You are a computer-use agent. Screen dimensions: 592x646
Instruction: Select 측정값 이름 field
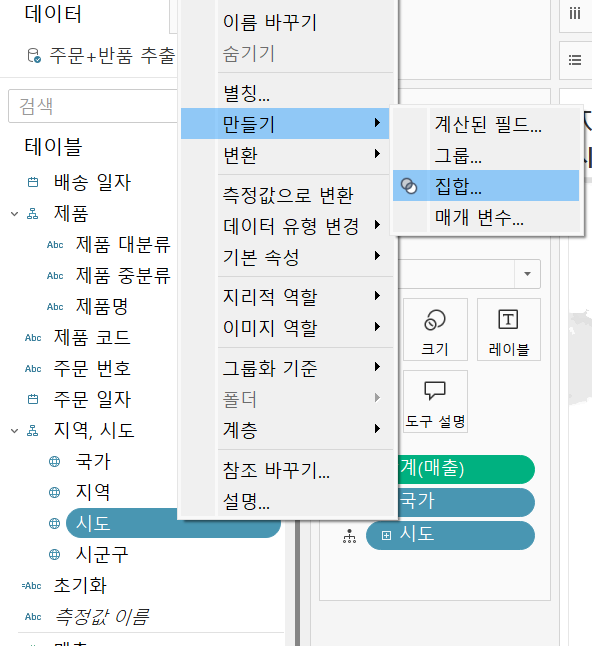click(x=101, y=617)
